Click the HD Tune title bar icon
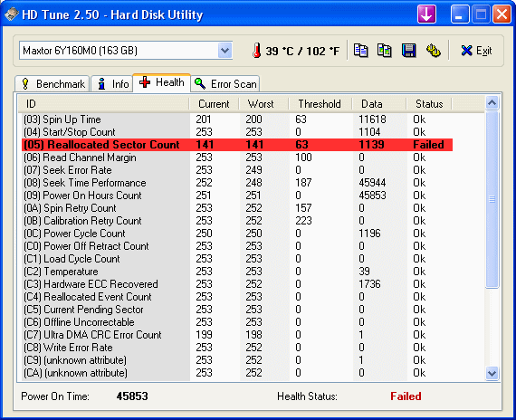The width and height of the screenshot is (516, 420). point(11,14)
